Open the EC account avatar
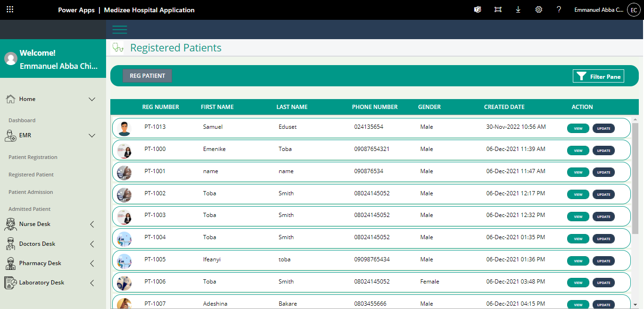 [633, 10]
